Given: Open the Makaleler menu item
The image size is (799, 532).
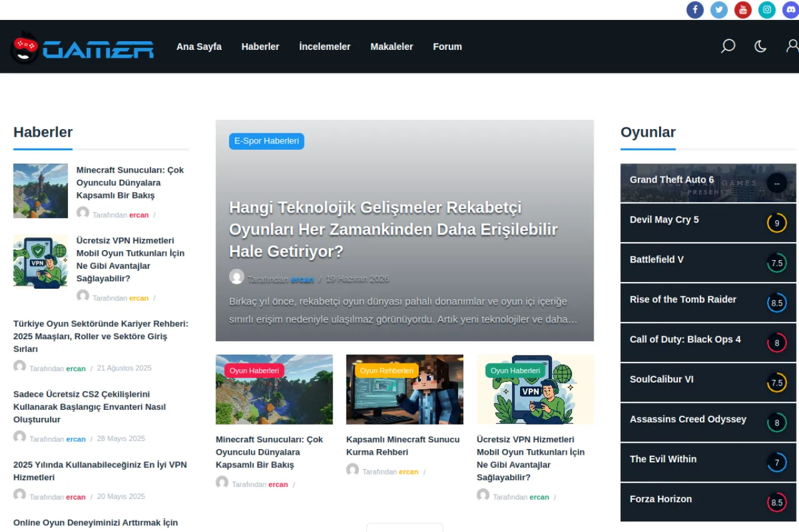Looking at the screenshot, I should click(x=391, y=47).
